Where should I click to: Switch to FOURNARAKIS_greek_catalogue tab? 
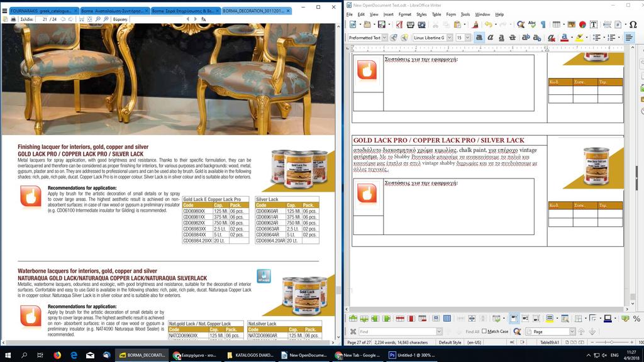[x=43, y=11]
